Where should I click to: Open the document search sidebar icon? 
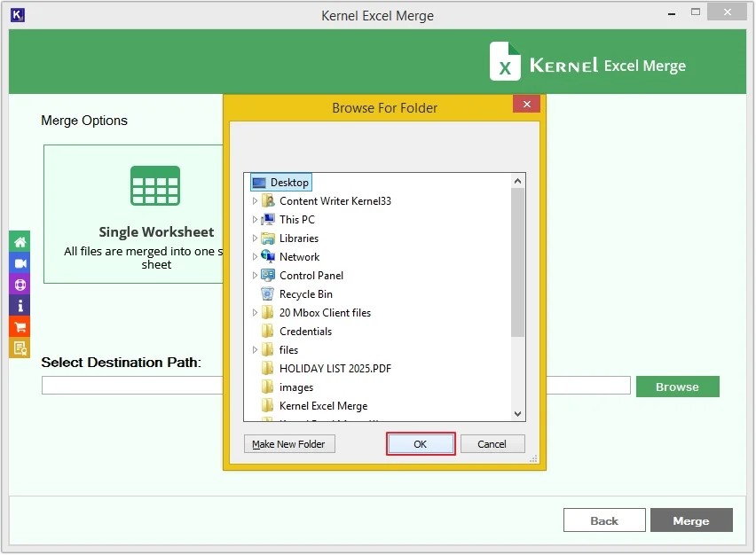[x=20, y=348]
